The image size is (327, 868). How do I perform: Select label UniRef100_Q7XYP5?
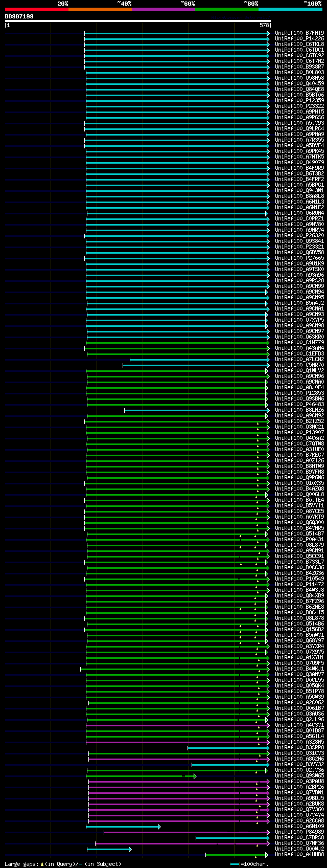click(x=299, y=320)
